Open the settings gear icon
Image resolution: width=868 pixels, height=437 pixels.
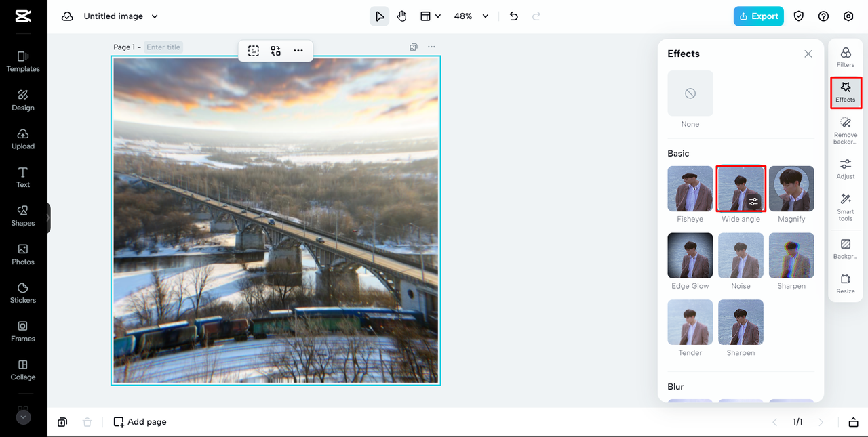point(848,16)
